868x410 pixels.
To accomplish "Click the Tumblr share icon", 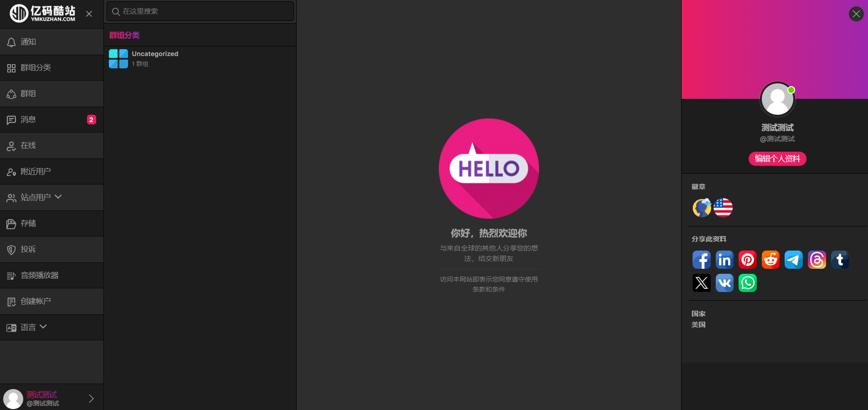I will click(x=840, y=260).
